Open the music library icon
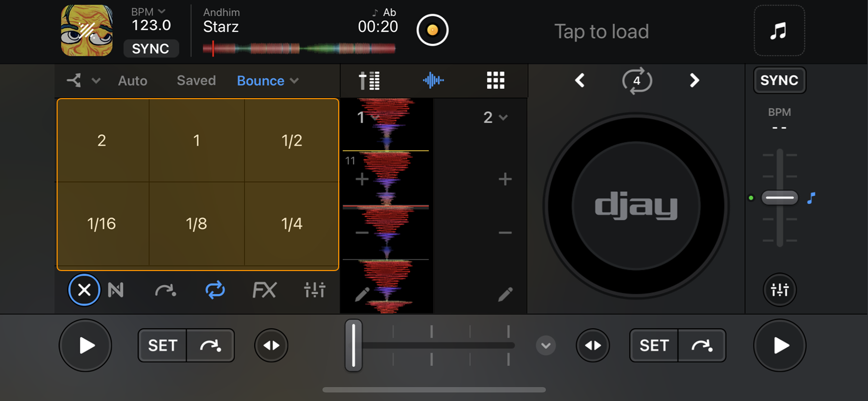The height and width of the screenshot is (401, 868). (x=779, y=31)
